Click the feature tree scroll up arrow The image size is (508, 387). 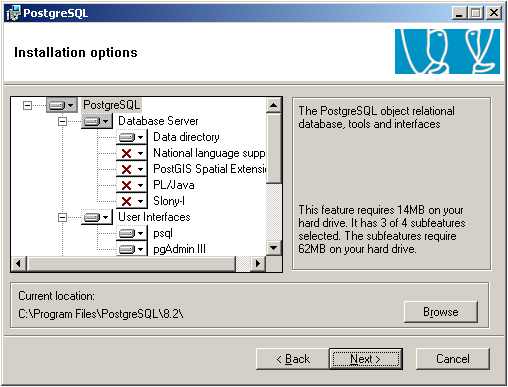(x=274, y=105)
